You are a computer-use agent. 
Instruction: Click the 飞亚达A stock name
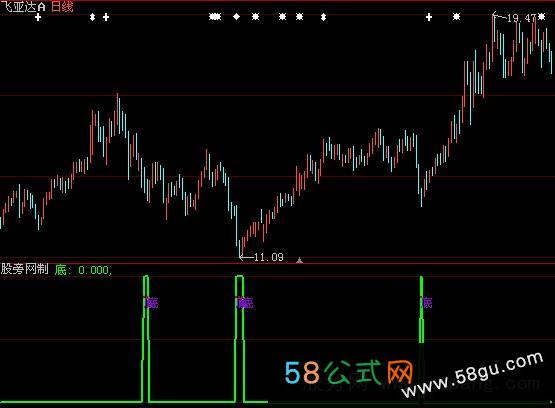pos(23,6)
